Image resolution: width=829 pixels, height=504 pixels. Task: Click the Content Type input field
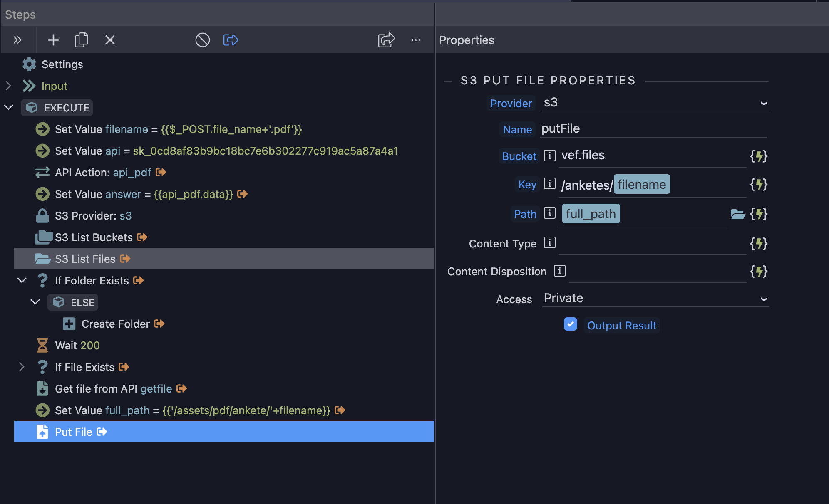(653, 245)
